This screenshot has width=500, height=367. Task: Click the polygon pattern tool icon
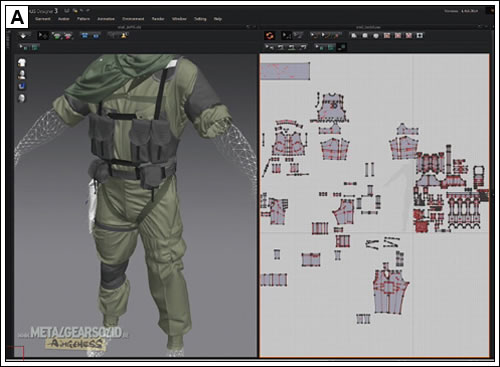click(x=354, y=35)
